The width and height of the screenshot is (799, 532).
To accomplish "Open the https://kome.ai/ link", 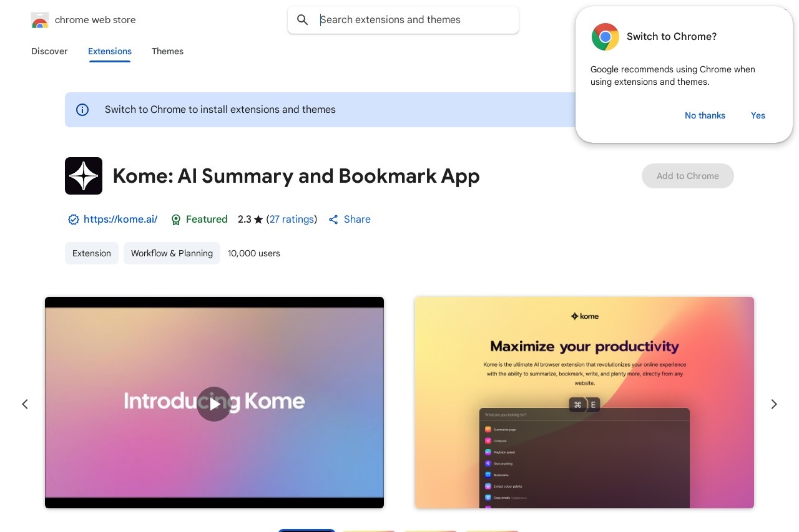I will [x=120, y=220].
